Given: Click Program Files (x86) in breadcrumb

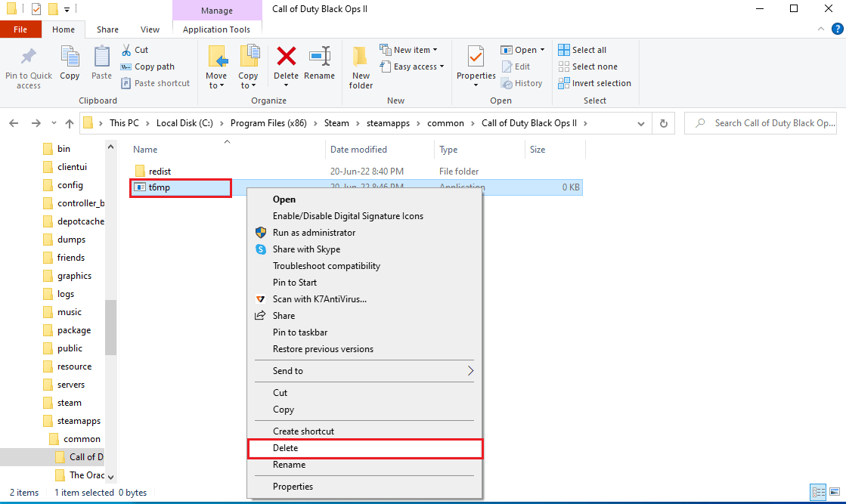Looking at the screenshot, I should 268,123.
